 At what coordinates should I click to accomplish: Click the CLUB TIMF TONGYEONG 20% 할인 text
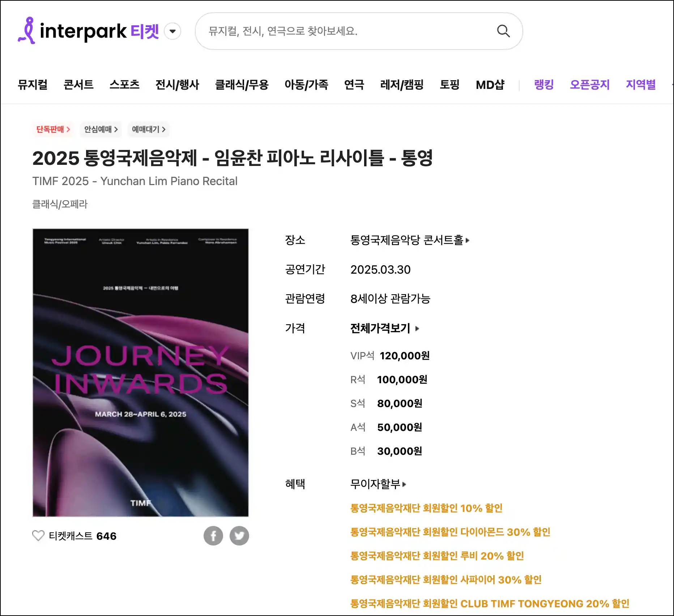[490, 604]
